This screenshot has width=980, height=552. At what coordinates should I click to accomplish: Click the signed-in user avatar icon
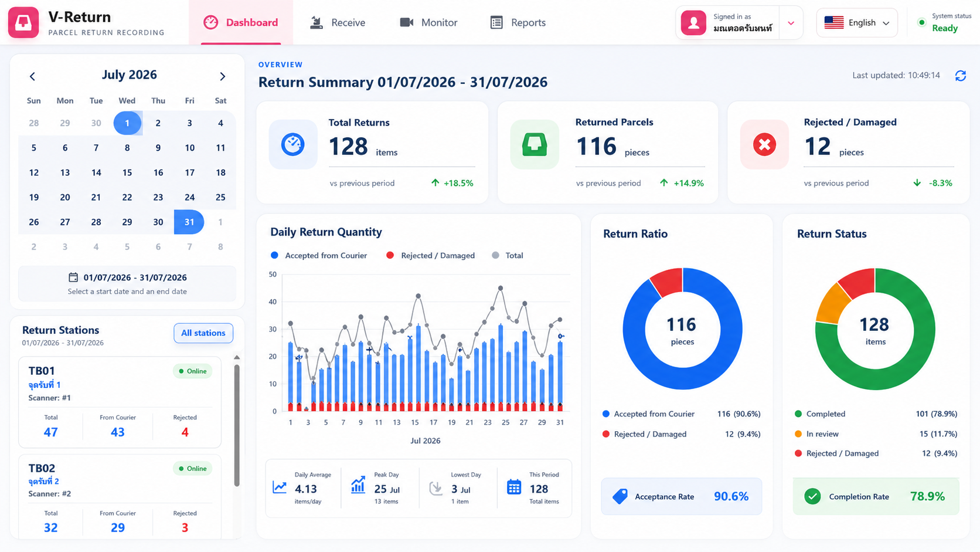tap(693, 23)
